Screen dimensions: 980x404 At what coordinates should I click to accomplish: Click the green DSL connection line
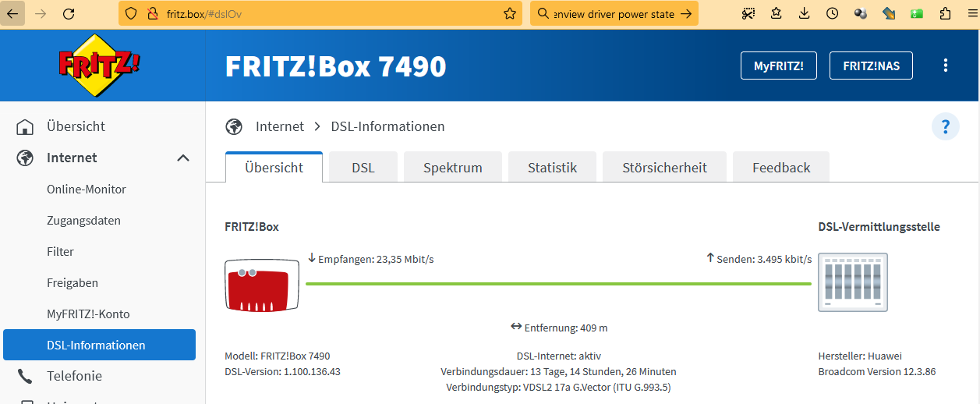558,284
